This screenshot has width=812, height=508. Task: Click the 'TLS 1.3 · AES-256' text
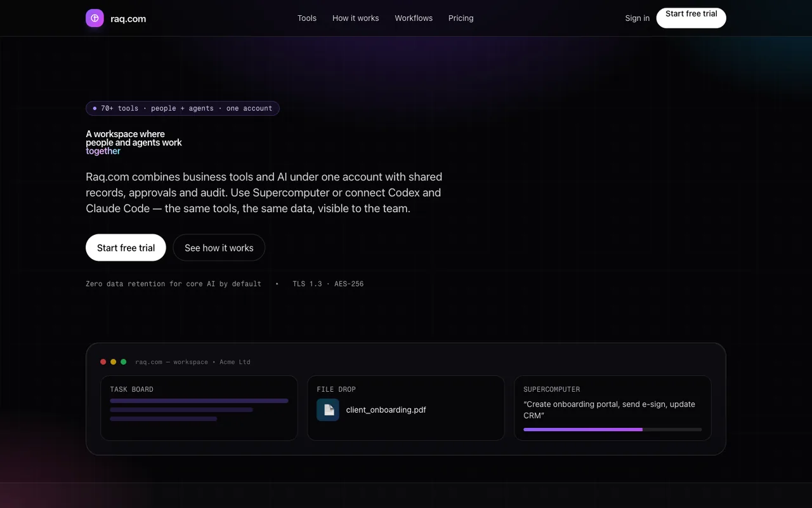coord(328,284)
